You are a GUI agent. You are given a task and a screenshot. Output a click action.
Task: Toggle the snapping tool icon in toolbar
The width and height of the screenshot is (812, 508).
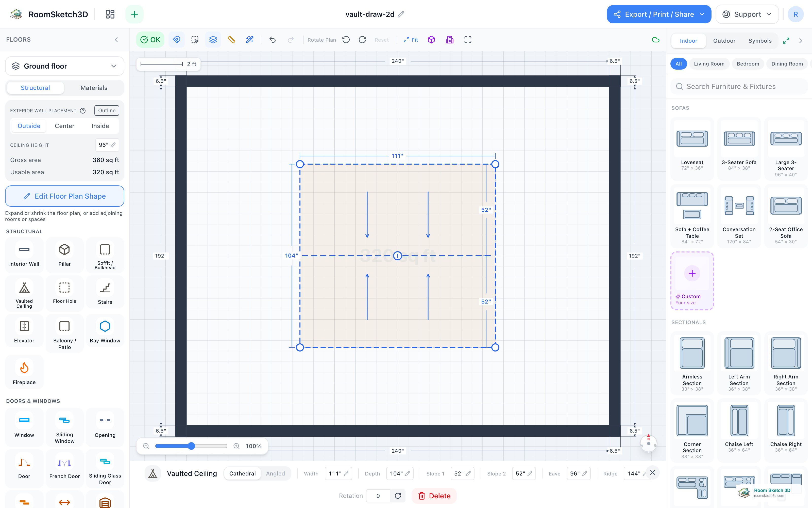(x=177, y=40)
